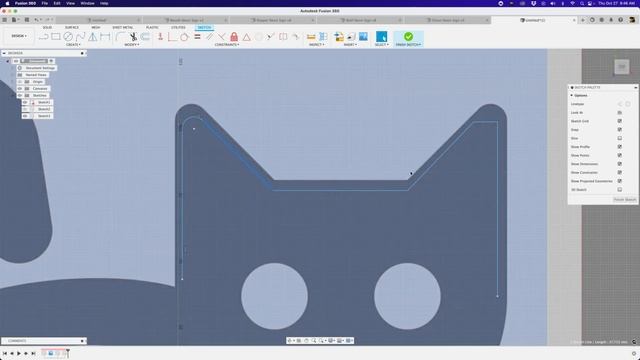Toggle the Show Dimensions checkbox
This screenshot has height=360, width=640.
tap(620, 164)
